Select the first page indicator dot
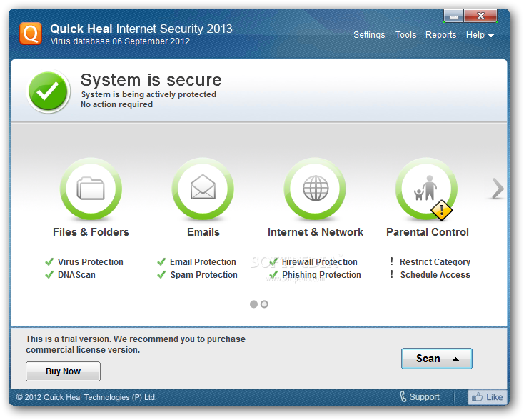This screenshot has height=420, width=524. point(253,304)
